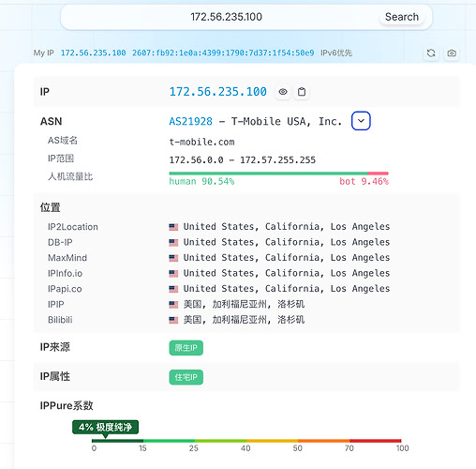Click the large blue 172.56.235.100 IP value
This screenshot has height=469, width=476.
[217, 92]
